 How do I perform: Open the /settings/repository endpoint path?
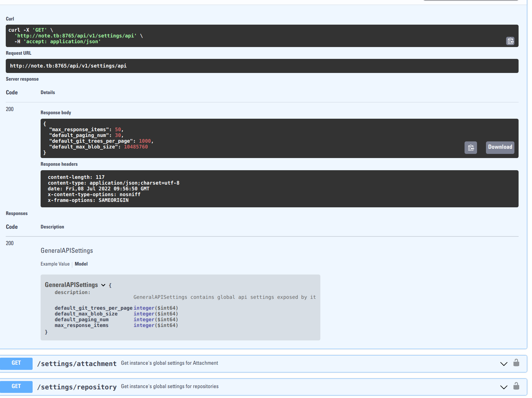click(77, 387)
